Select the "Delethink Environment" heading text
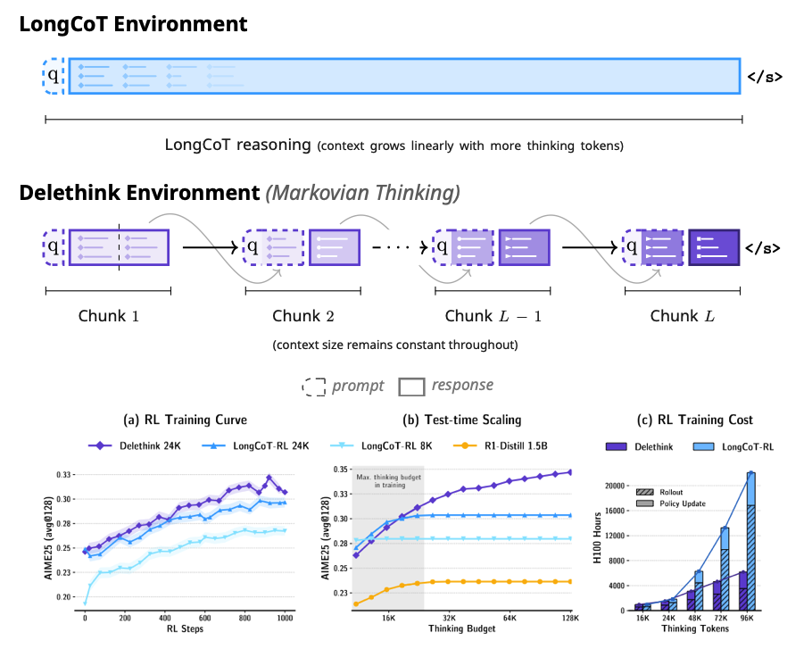Viewport: 812px width, 649px height. pyautogui.click(x=138, y=192)
